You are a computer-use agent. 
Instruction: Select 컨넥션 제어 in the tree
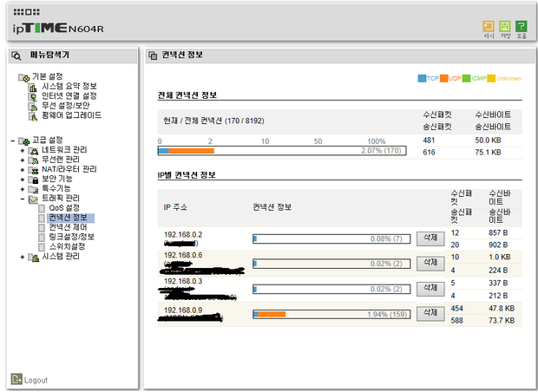tap(68, 227)
